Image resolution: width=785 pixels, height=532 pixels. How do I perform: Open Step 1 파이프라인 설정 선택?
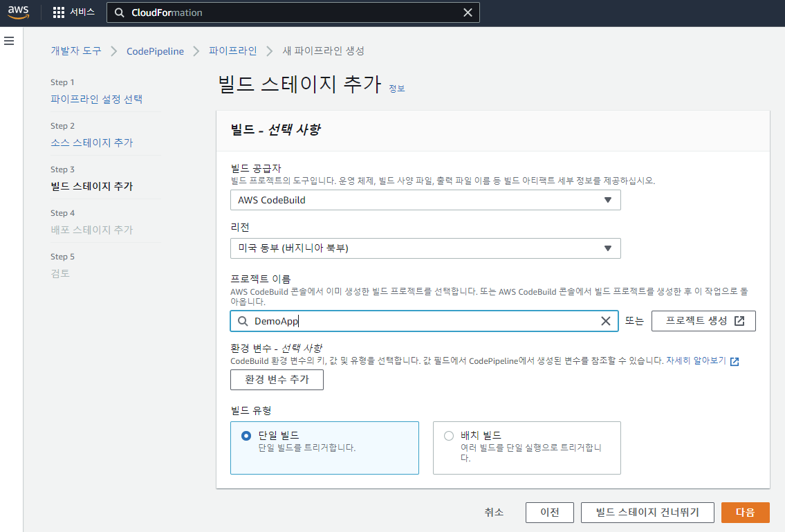coord(97,99)
